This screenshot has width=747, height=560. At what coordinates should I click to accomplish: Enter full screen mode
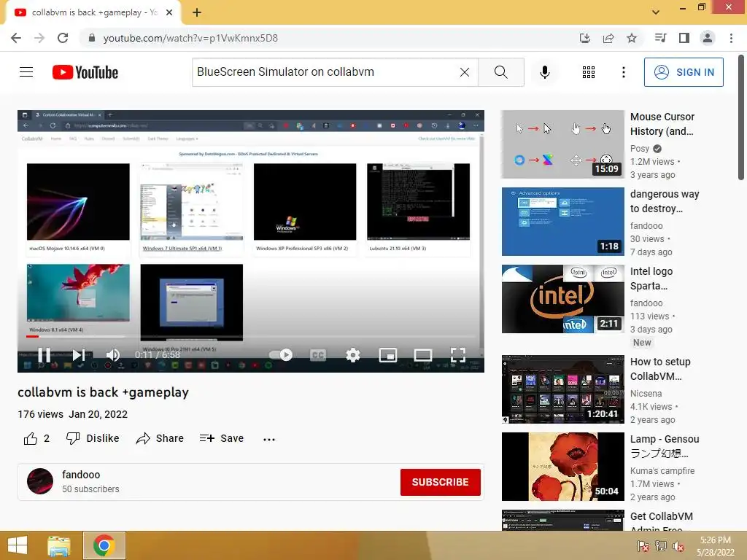(458, 355)
